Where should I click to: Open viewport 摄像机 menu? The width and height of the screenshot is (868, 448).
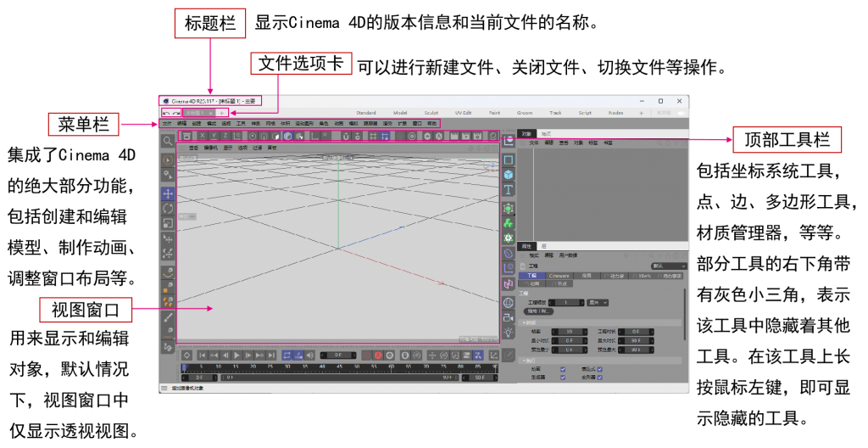(x=210, y=148)
